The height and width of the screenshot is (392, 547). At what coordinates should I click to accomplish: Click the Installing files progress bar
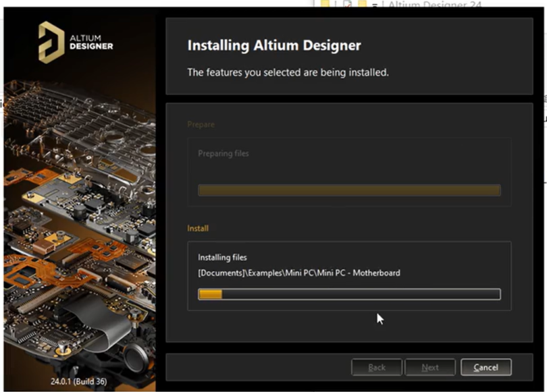coord(349,294)
